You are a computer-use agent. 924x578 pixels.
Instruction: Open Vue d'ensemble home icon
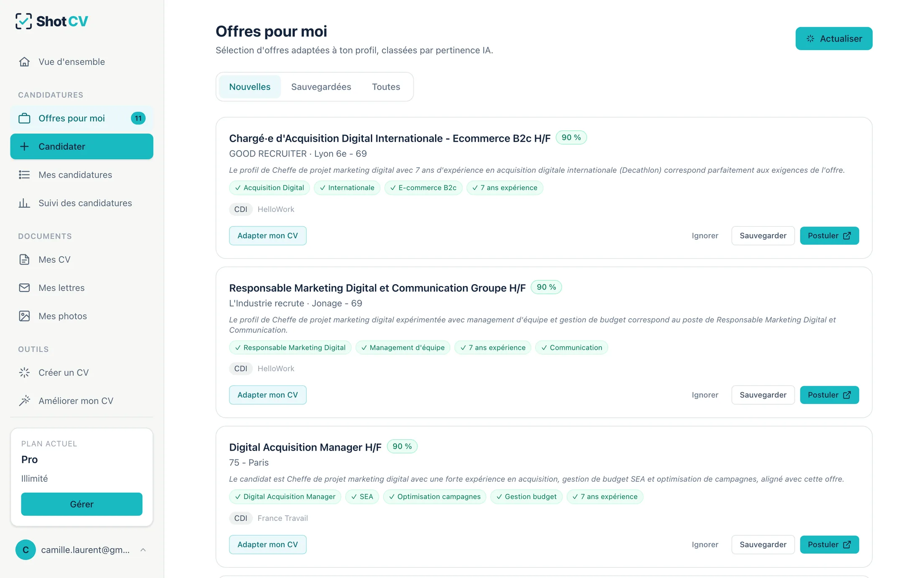(x=24, y=62)
